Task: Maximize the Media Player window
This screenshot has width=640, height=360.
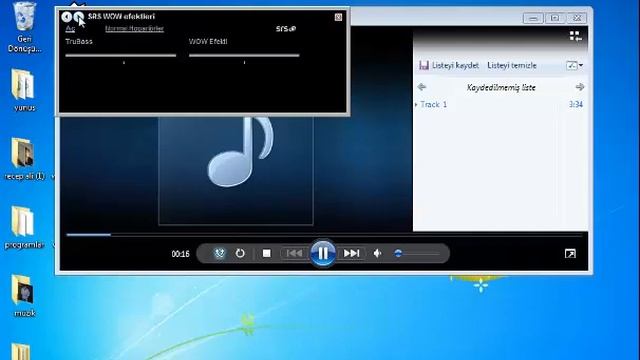Action: (x=555, y=18)
